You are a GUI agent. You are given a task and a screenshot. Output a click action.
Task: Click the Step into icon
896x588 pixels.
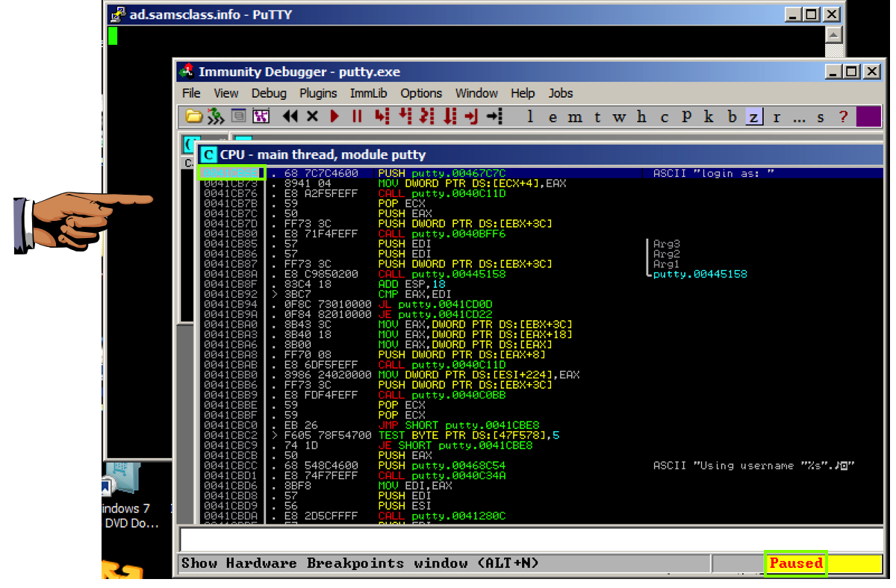tap(382, 116)
